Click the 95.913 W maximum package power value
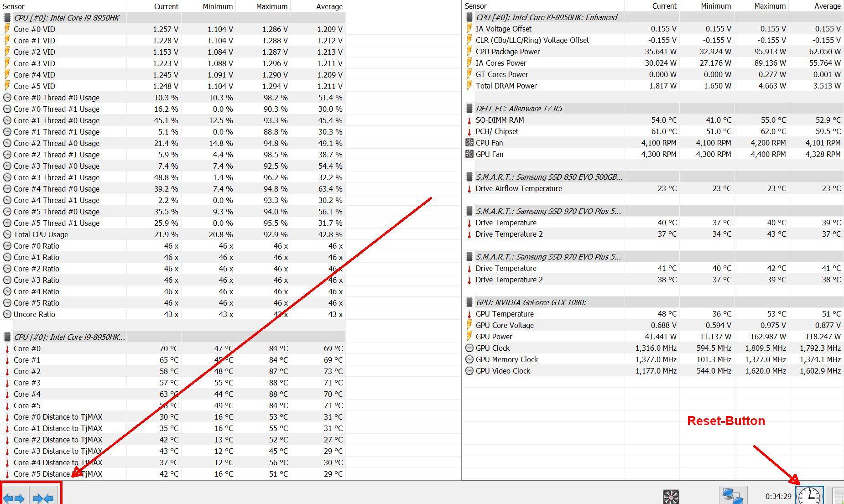Screen dimensions: 844x504 pos(770,52)
